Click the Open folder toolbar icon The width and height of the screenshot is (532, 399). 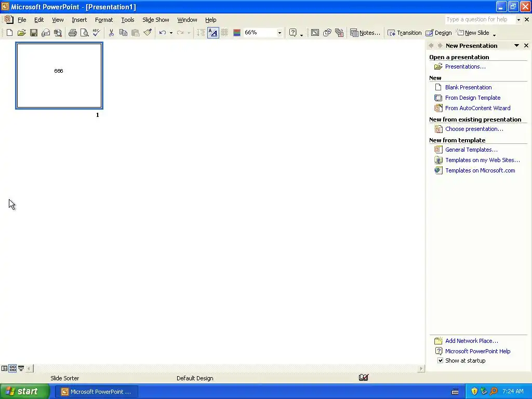click(x=22, y=33)
